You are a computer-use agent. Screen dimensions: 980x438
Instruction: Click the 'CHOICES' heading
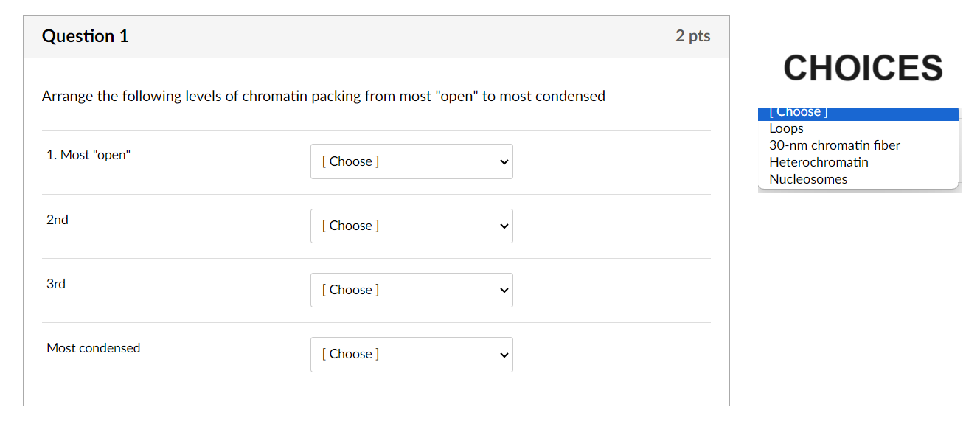[x=863, y=68]
